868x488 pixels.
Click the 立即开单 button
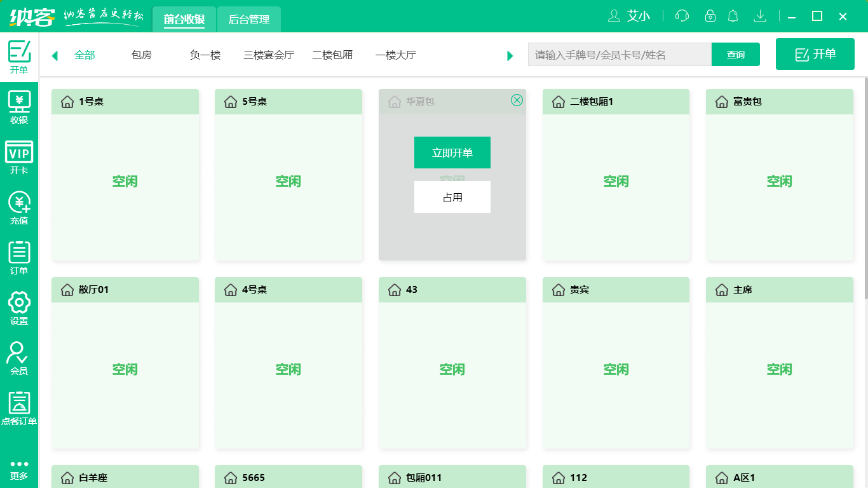pos(452,152)
